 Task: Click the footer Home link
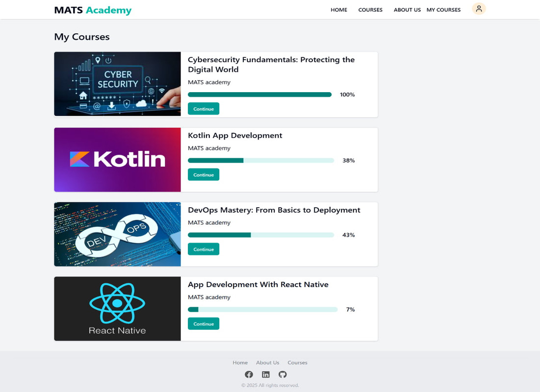240,363
